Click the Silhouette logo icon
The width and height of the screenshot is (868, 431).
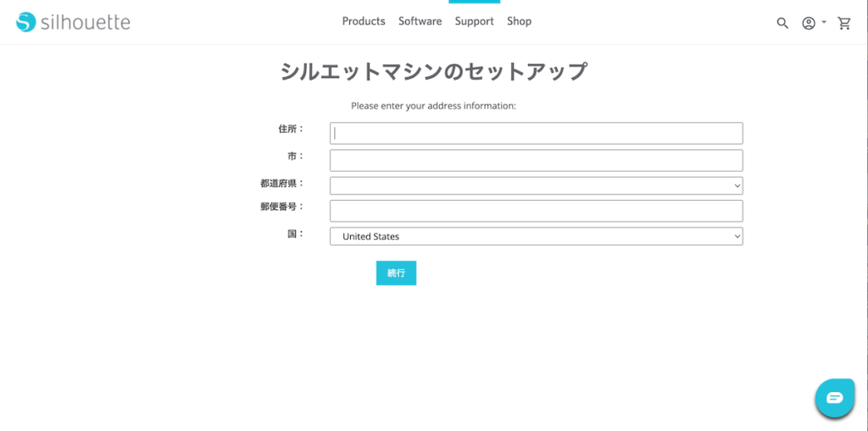pyautogui.click(x=26, y=22)
